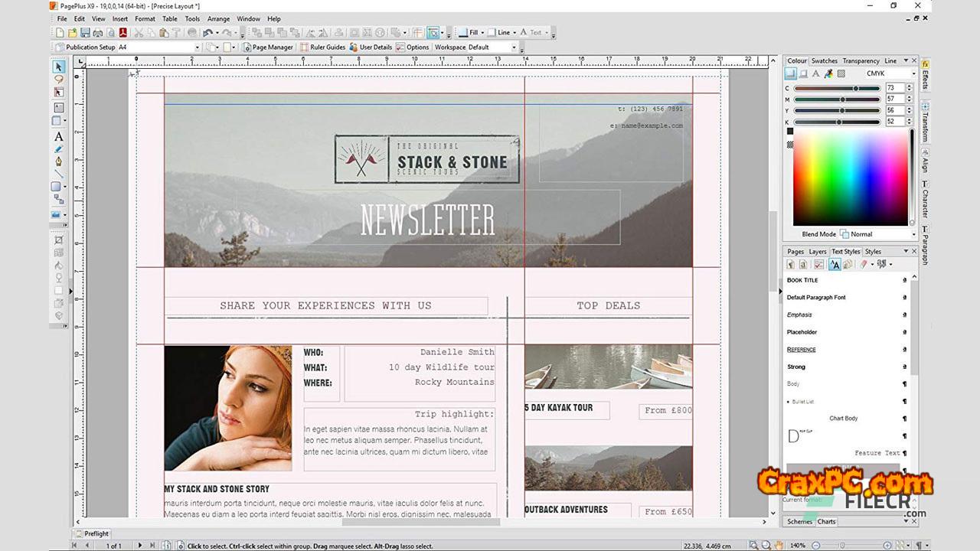Click the Publish as PDF icon
This screenshot has height=551, width=980.
(122, 33)
